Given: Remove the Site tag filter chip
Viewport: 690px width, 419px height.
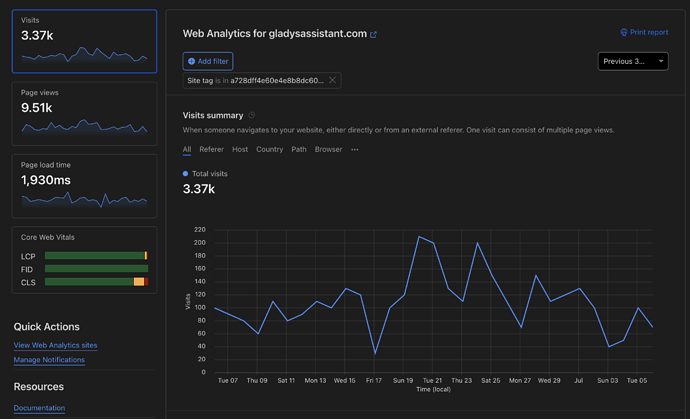Looking at the screenshot, I should point(332,80).
